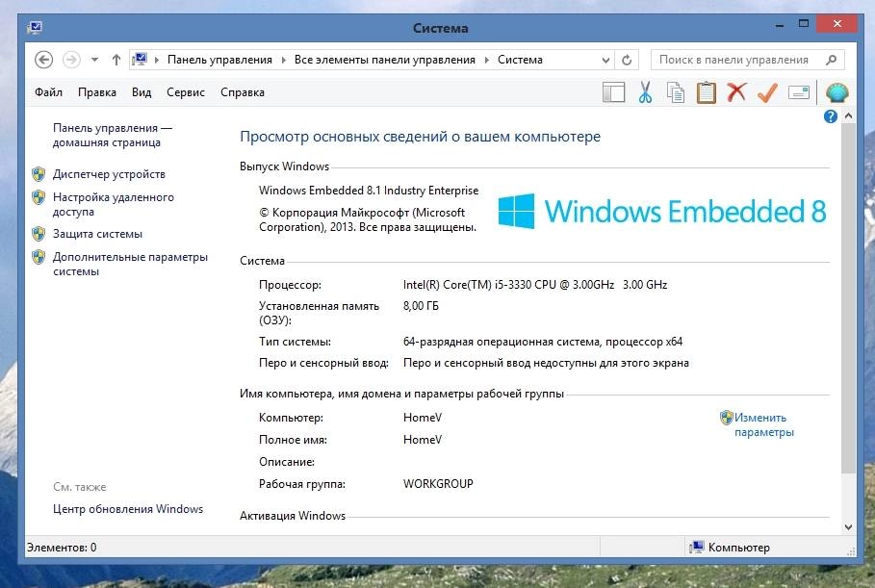
Task: Select Система breadcrumb in address bar
Action: pos(520,60)
